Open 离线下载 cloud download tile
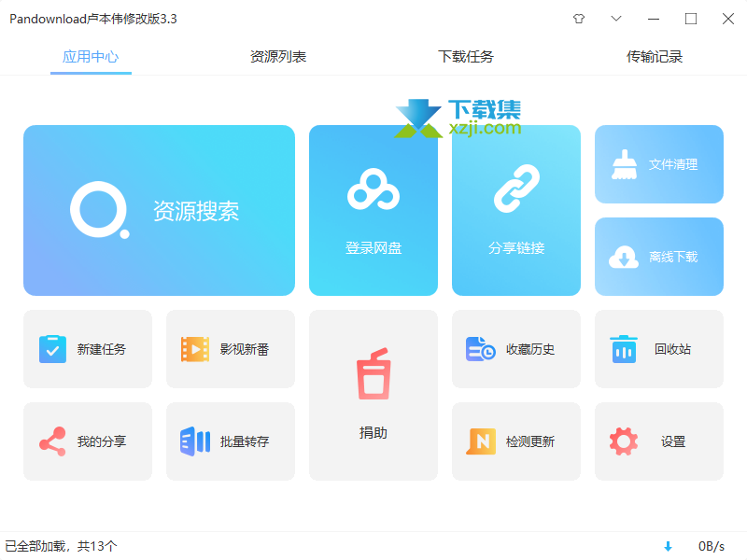This screenshot has height=560, width=747. point(659,257)
